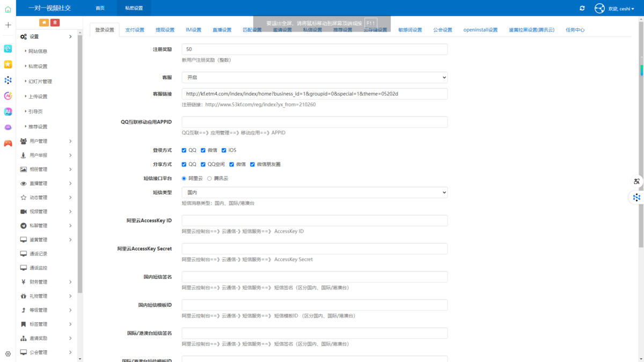The height and width of the screenshot is (362, 644).
Task: Open the openinstall设置 tab
Action: pyautogui.click(x=480, y=30)
